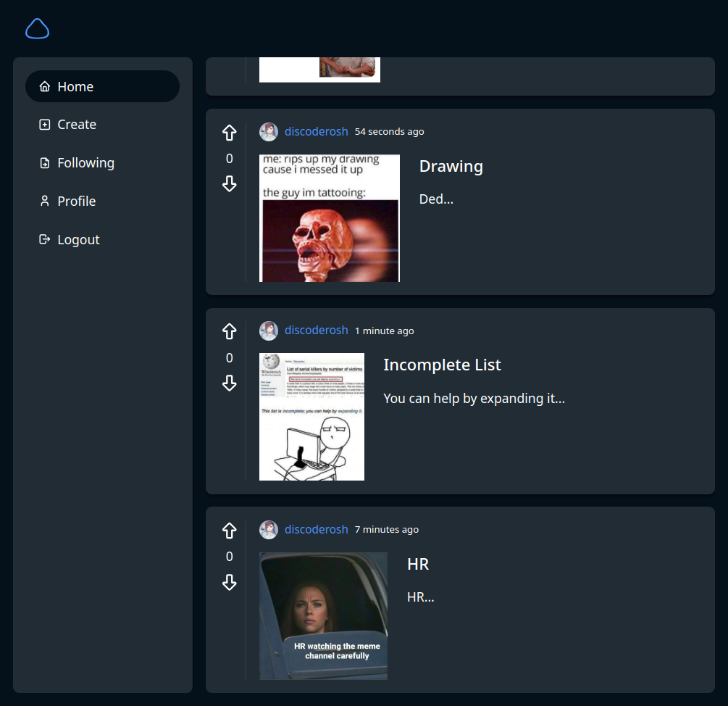Click the Following icon in the sidebar
The width and height of the screenshot is (728, 706).
(44, 162)
